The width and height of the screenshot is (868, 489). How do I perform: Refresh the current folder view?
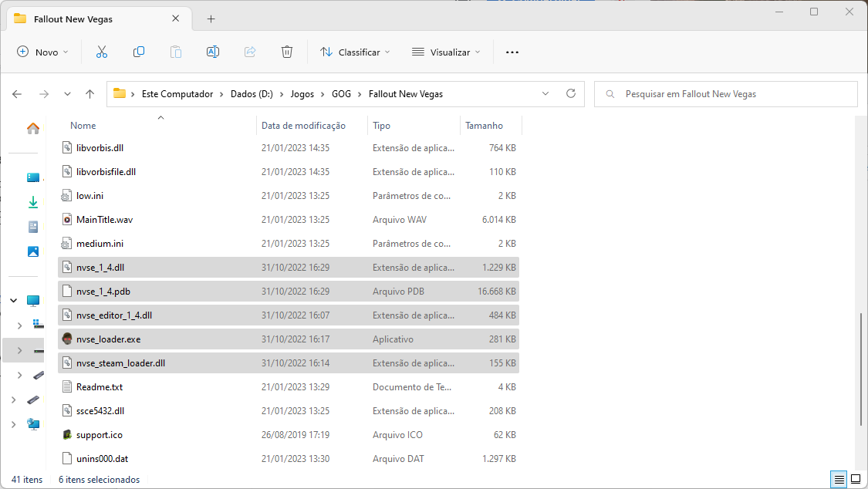(571, 93)
